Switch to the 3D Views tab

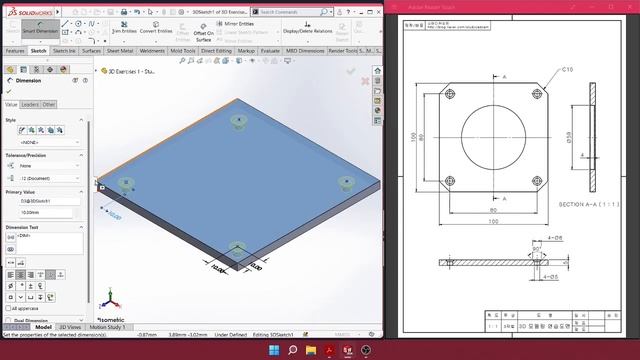pos(70,327)
